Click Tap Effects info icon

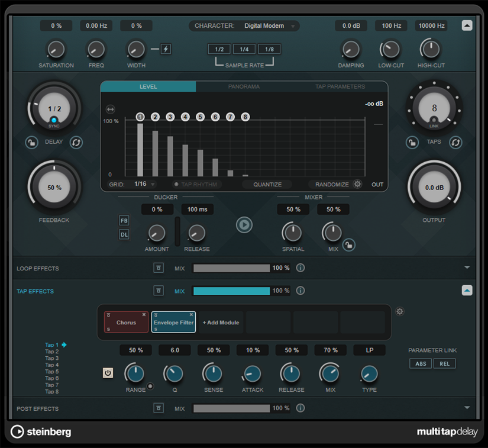tap(300, 291)
